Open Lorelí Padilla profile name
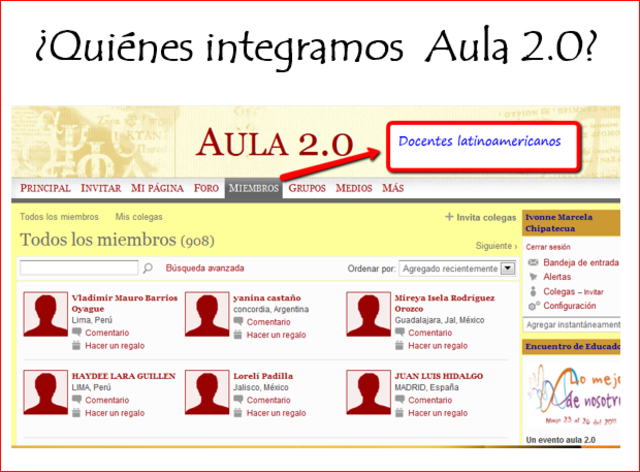 click(x=263, y=376)
